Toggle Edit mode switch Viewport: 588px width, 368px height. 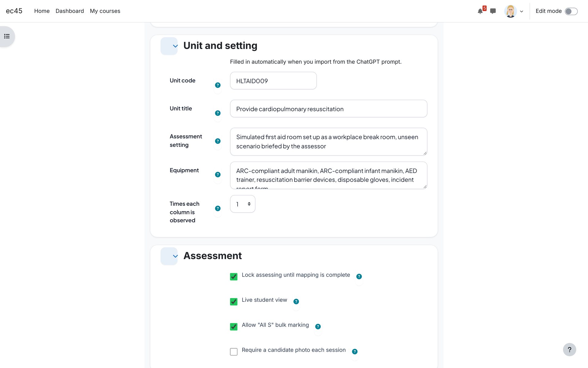click(x=571, y=11)
